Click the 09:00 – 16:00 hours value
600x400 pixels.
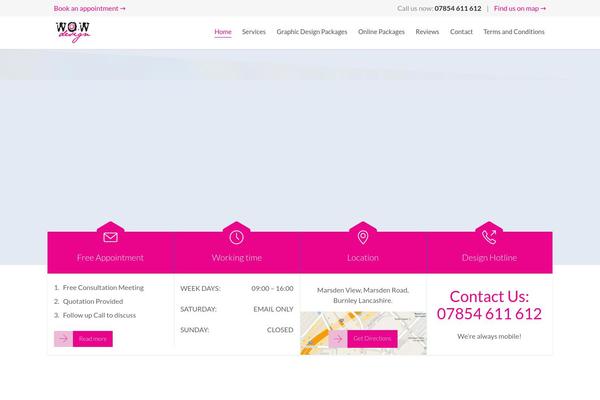pyautogui.click(x=272, y=288)
